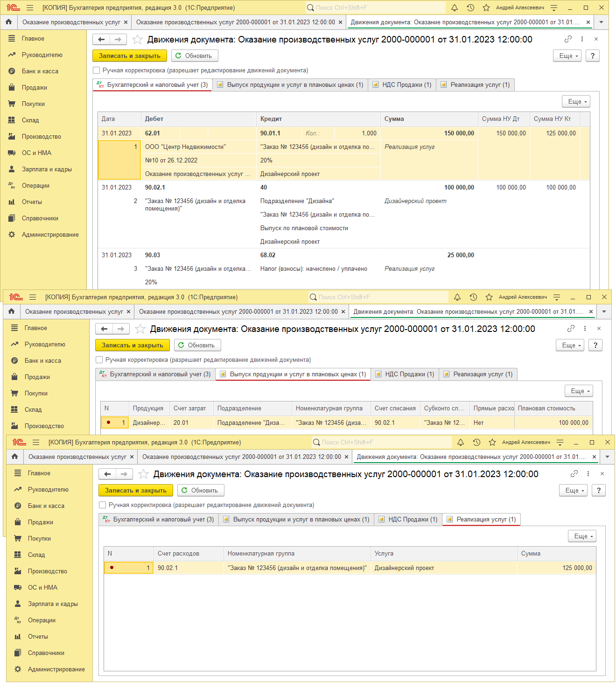Enable Ручная корректировка checkbox in top window

[97, 70]
